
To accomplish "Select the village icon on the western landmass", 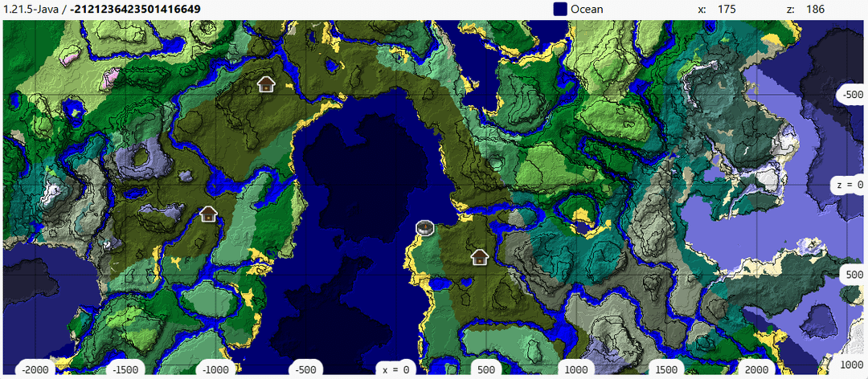I will pos(208,214).
